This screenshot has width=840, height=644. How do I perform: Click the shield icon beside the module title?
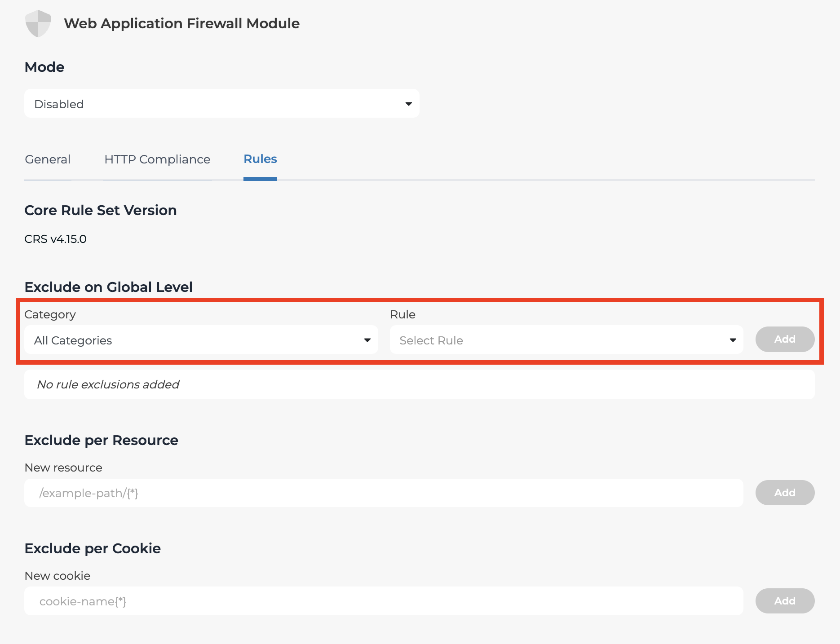point(38,23)
